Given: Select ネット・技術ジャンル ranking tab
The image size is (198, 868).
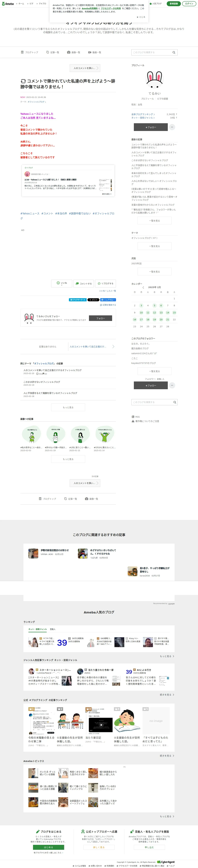Looking at the screenshot, I should pos(37,629).
